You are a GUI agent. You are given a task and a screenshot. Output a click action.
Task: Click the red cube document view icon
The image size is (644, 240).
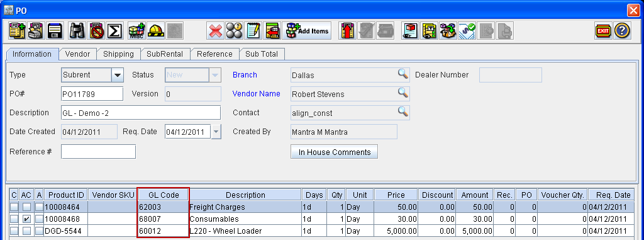(410, 31)
